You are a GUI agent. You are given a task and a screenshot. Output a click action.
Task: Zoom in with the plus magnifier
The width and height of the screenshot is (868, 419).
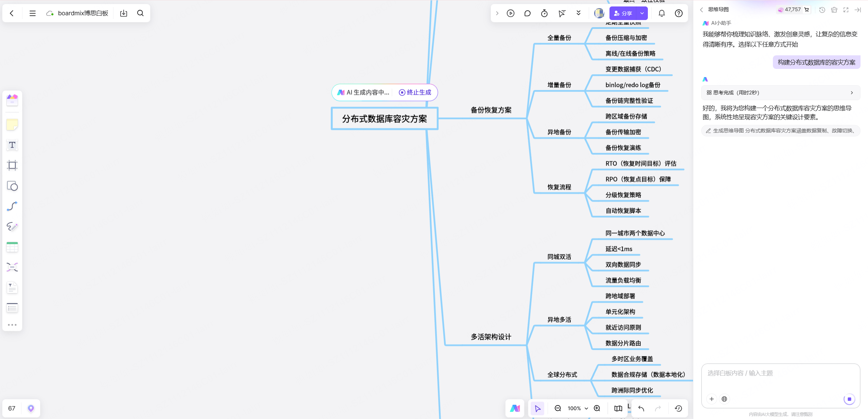pos(597,408)
